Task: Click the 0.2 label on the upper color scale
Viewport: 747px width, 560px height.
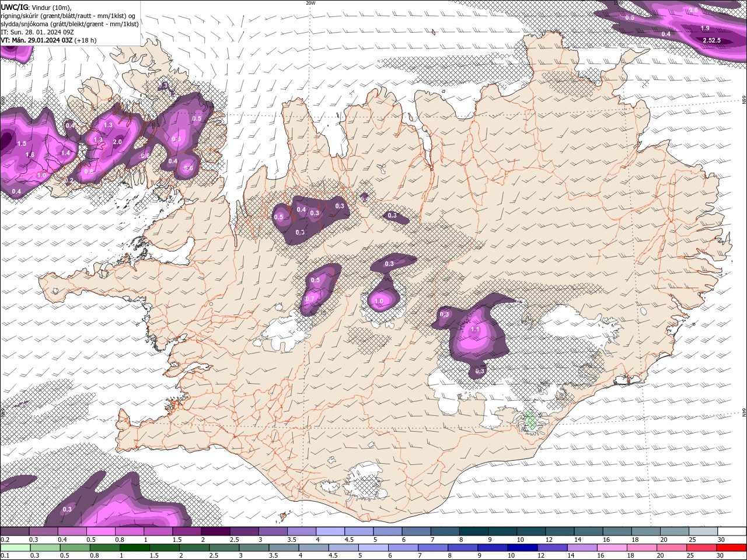Action: (5, 540)
